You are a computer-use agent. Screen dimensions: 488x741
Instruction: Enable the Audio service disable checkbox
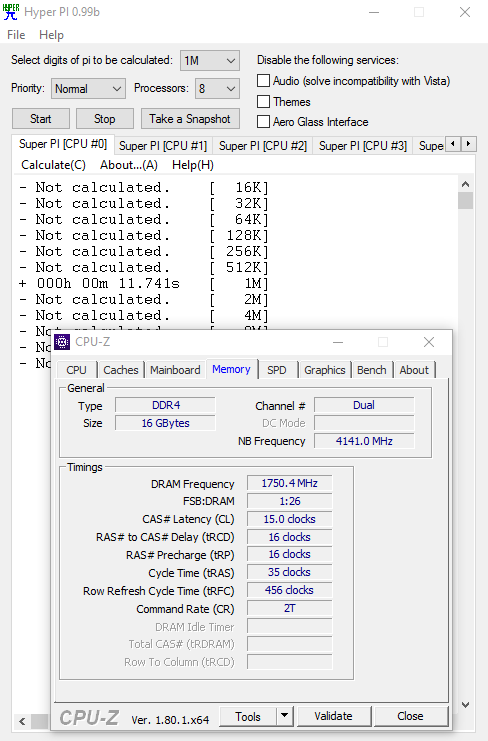point(264,81)
